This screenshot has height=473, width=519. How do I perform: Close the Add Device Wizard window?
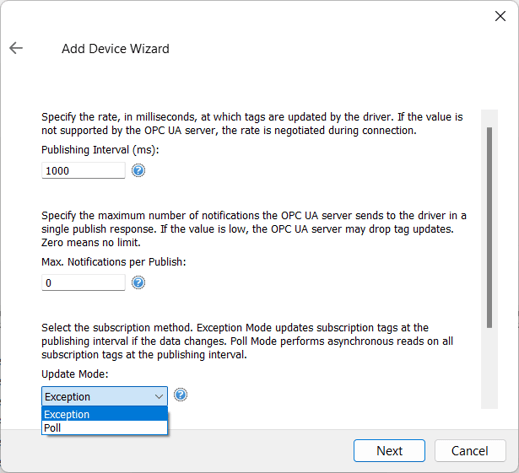click(500, 16)
